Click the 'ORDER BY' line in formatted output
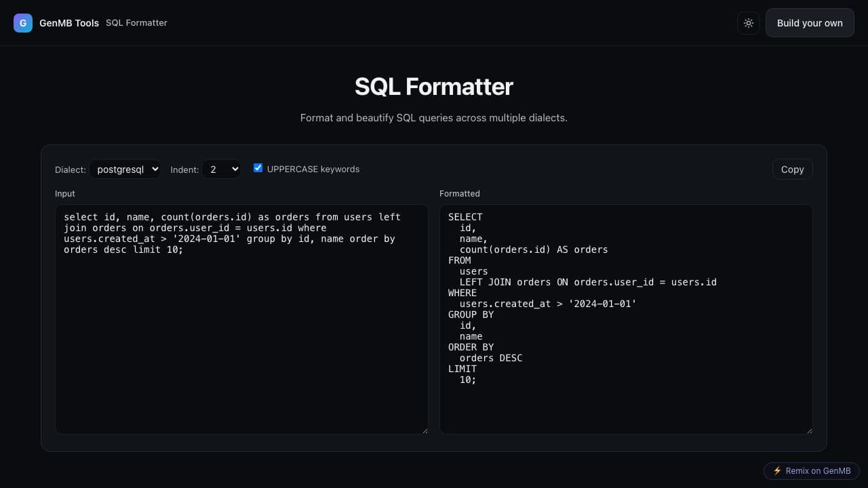Image resolution: width=868 pixels, height=488 pixels. click(471, 347)
